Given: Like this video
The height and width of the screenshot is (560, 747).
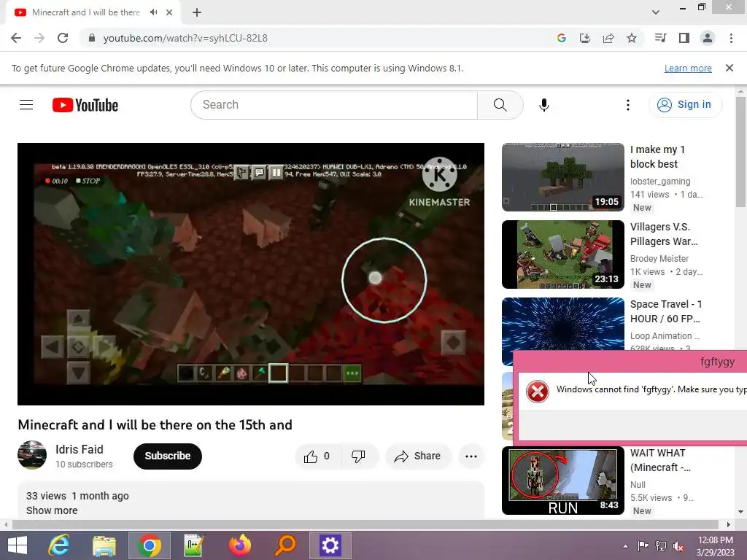Looking at the screenshot, I should [317, 456].
